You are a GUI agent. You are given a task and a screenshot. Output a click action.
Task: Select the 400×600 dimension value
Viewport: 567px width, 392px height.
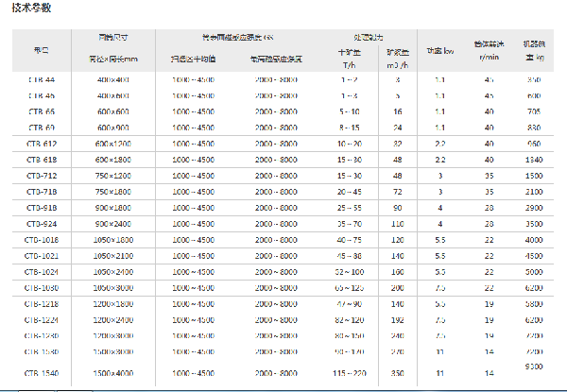point(113,95)
